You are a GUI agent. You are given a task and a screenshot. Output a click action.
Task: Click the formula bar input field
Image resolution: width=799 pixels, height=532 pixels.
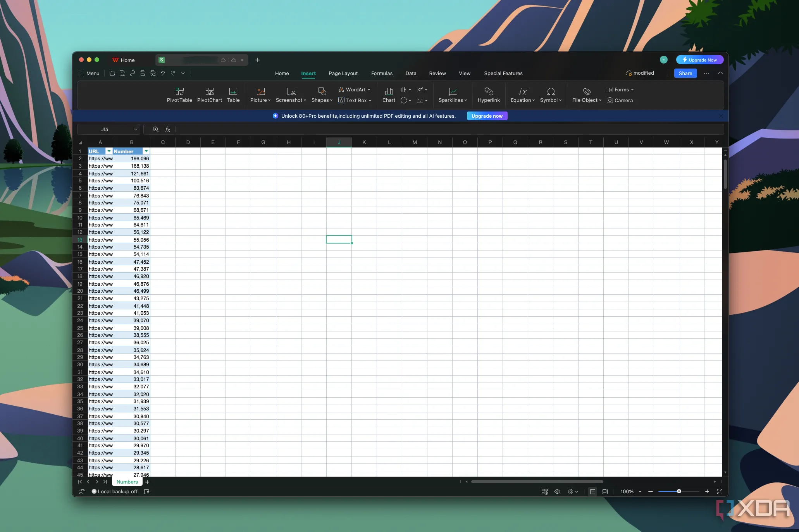click(446, 129)
